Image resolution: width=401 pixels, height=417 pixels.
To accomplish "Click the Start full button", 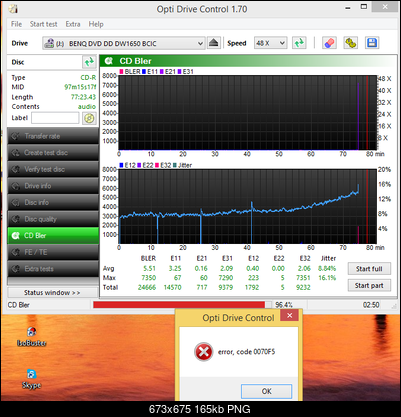I will [x=369, y=269].
